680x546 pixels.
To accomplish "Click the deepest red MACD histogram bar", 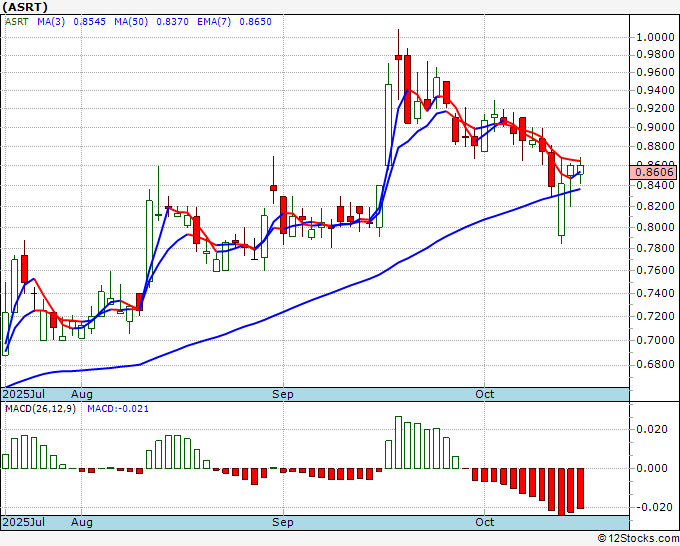I will click(x=561, y=491).
